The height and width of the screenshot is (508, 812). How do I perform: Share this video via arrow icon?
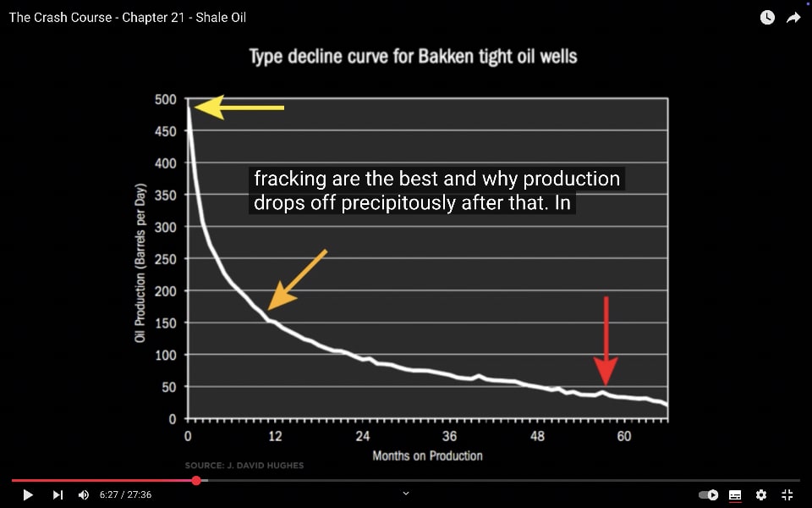[793, 18]
